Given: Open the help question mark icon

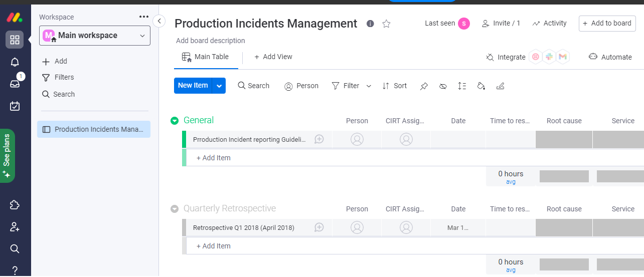Looking at the screenshot, I should point(15,270).
